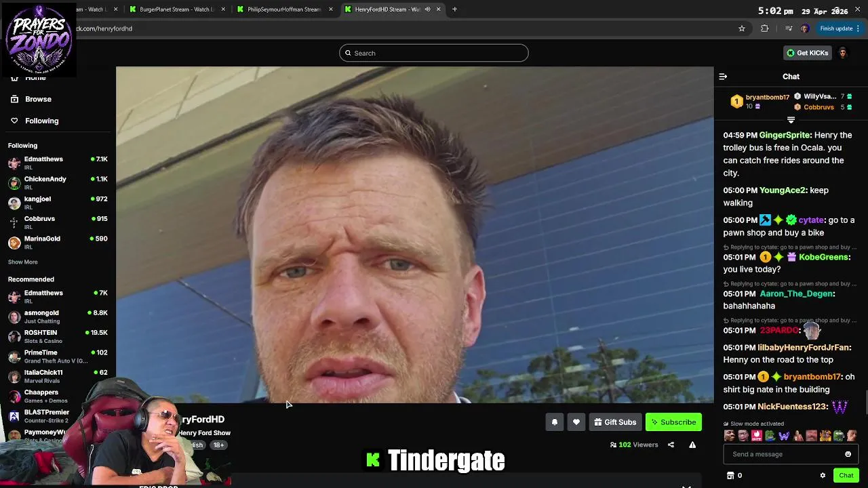The image size is (868, 488).
Task: Open chat settings gear icon
Action: (823, 475)
